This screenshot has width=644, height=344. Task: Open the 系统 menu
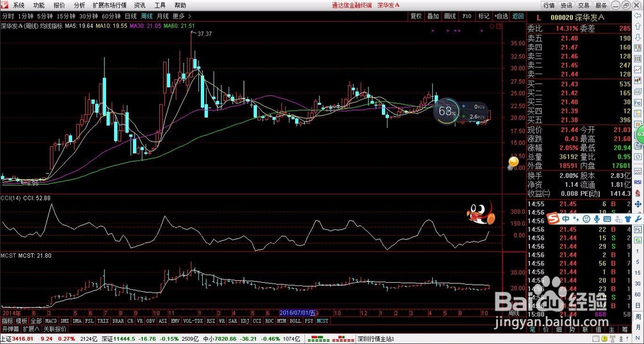pos(19,5)
